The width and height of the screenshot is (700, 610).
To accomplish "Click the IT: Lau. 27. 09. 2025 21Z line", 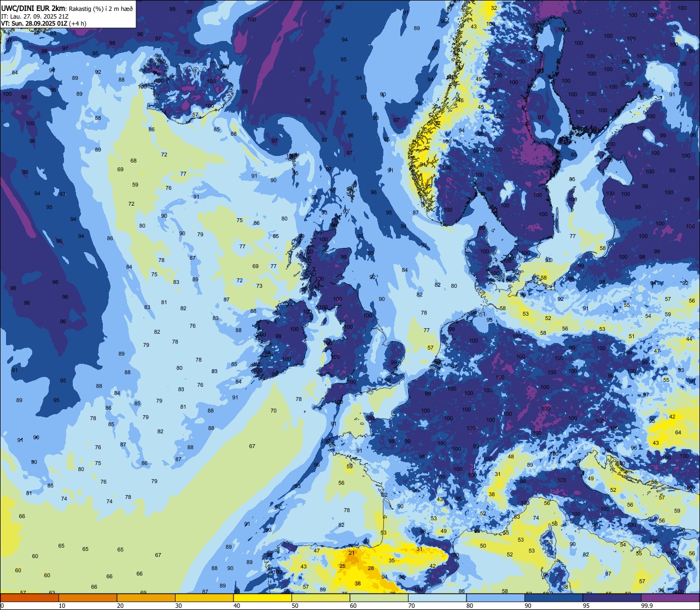I will pyautogui.click(x=35, y=16).
